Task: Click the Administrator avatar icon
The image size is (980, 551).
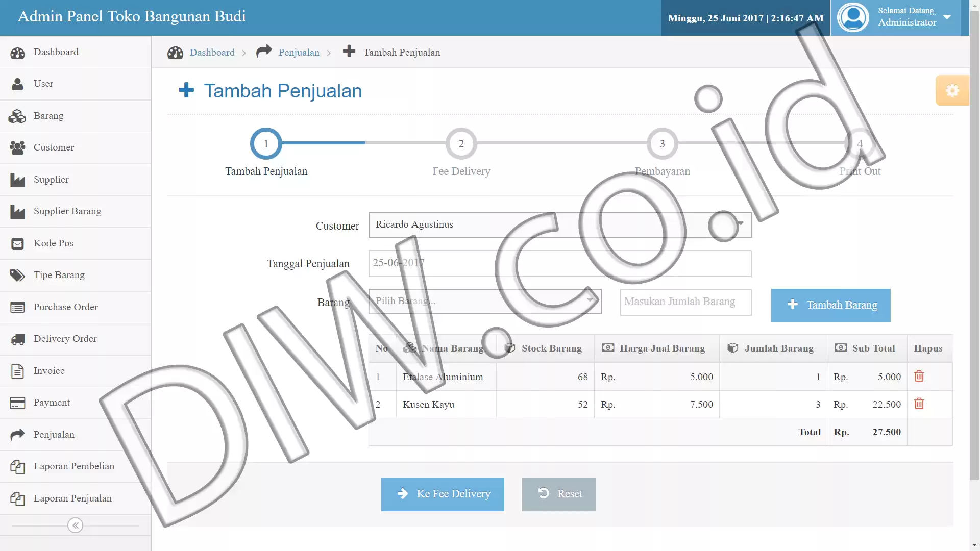Action: 853,17
